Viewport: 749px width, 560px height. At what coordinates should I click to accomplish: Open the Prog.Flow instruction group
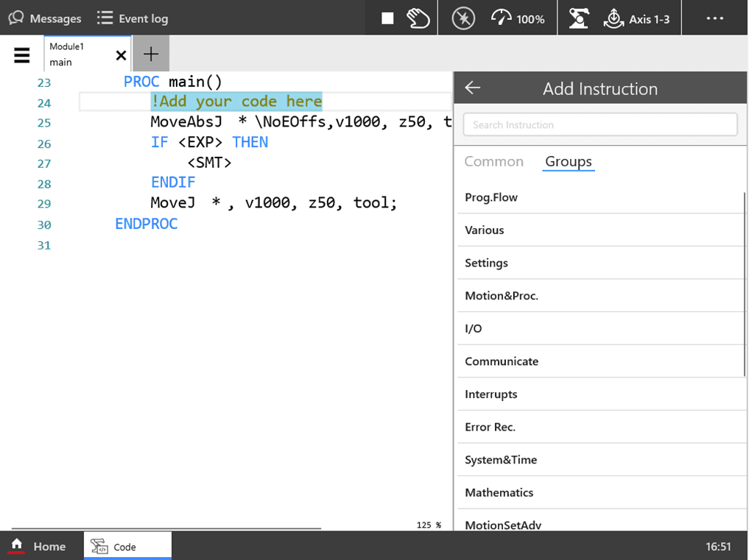point(600,197)
